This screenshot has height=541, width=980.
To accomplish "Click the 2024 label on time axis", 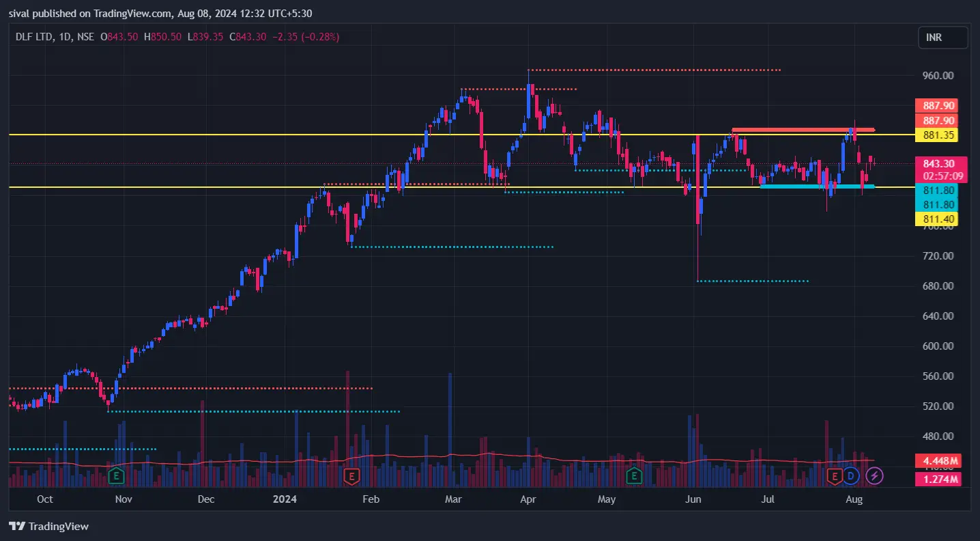I will (x=285, y=499).
